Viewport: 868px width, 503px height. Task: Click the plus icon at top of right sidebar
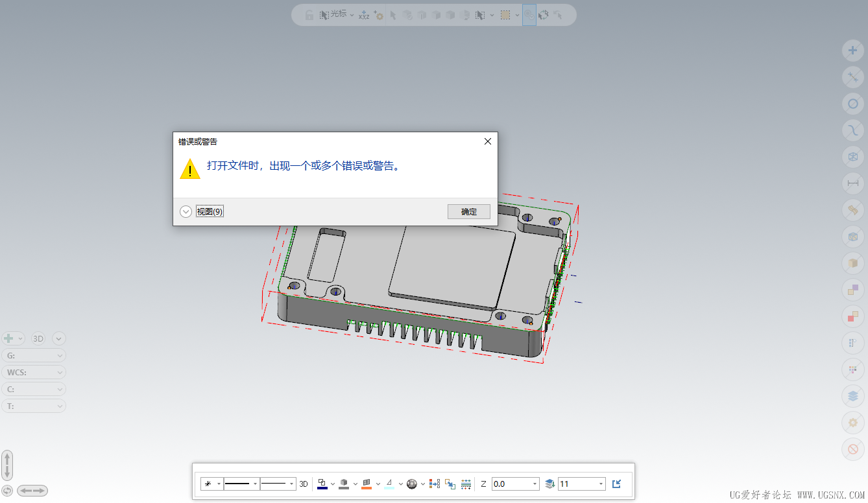pyautogui.click(x=852, y=50)
